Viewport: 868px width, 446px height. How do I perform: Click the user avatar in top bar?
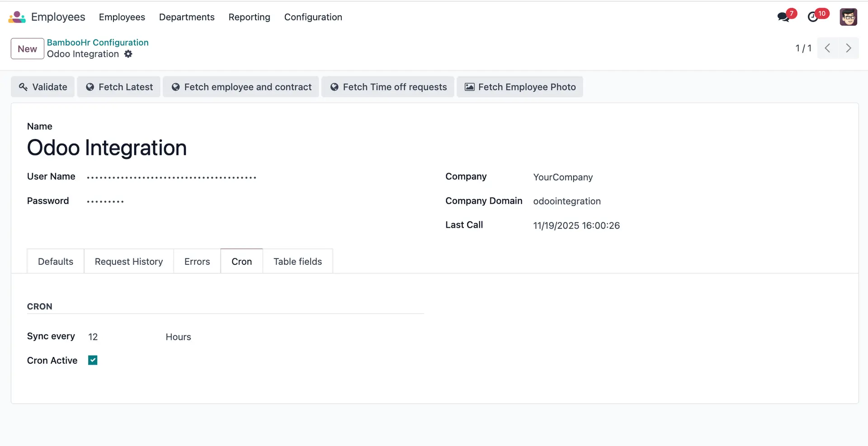(848, 17)
